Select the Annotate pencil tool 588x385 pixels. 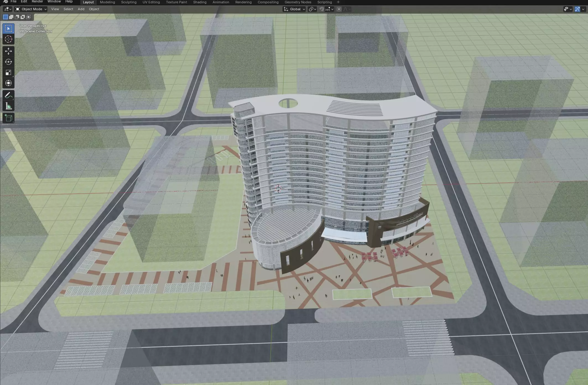pos(8,95)
